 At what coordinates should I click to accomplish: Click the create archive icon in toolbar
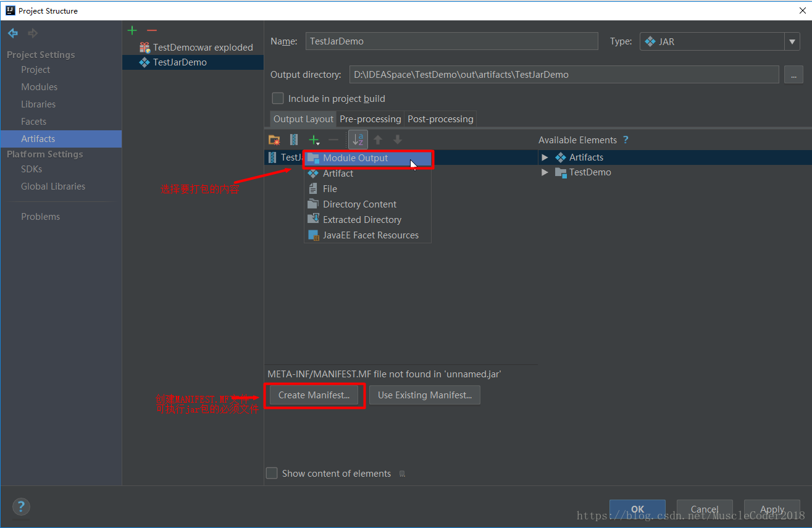294,140
